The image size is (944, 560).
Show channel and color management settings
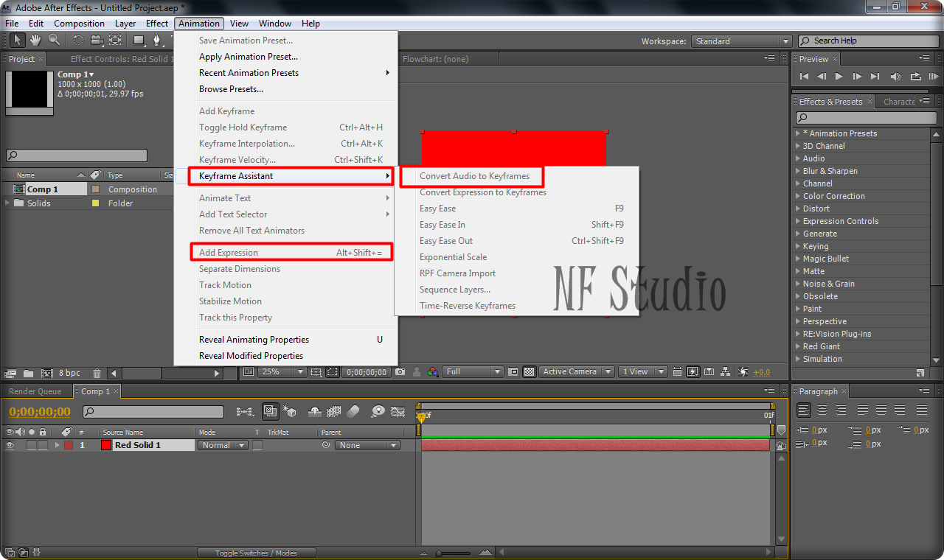tap(433, 372)
